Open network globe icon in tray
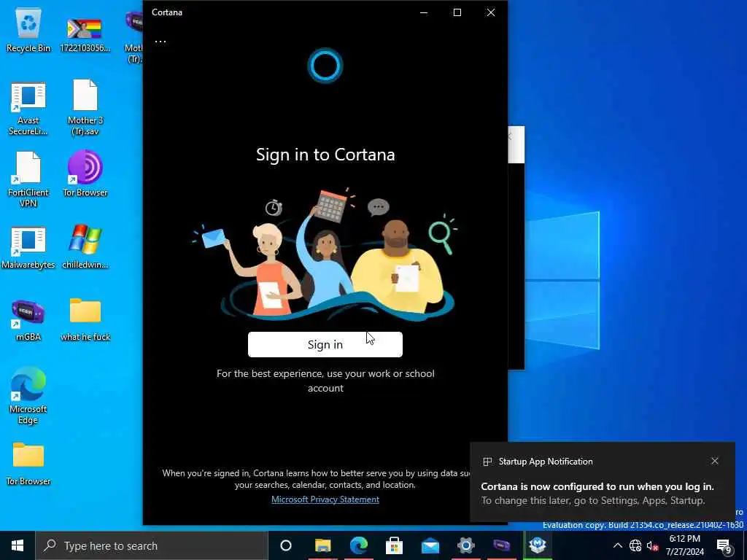 point(635,545)
